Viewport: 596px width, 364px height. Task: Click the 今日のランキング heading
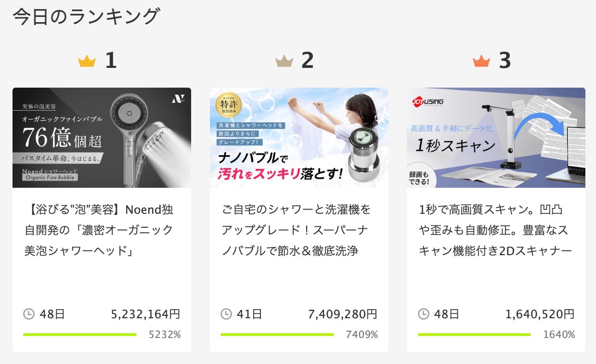86,16
